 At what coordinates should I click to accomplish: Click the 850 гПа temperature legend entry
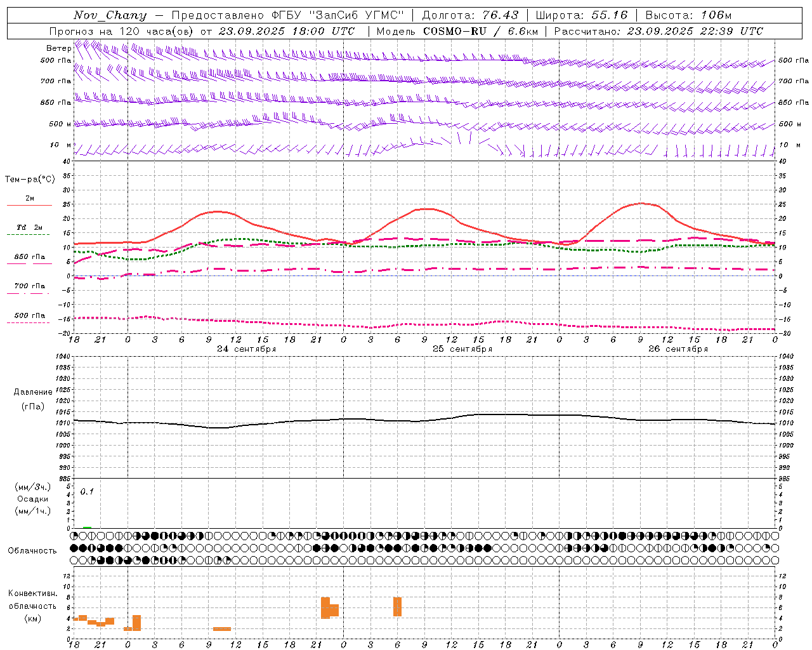[30, 257]
